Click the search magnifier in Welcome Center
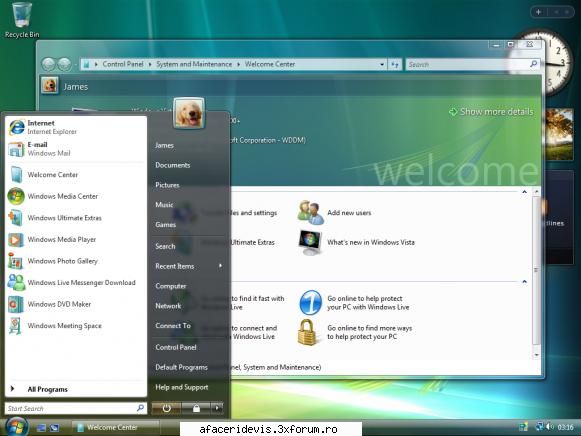This screenshot has width=581, height=436. [533, 64]
